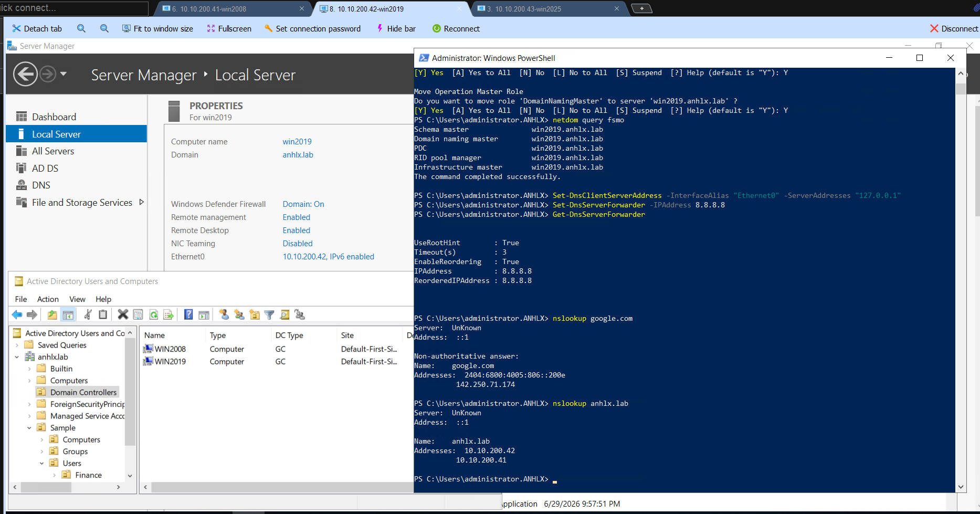Click the Paste clipboard toolbar icon
This screenshot has width=980, height=514.
click(103, 314)
